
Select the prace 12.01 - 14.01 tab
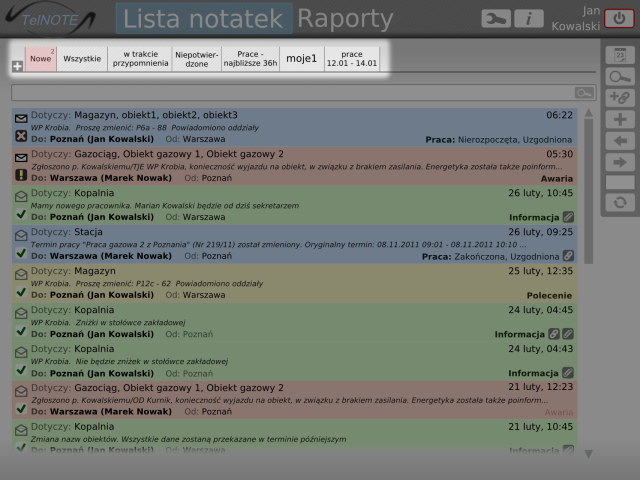click(x=352, y=59)
